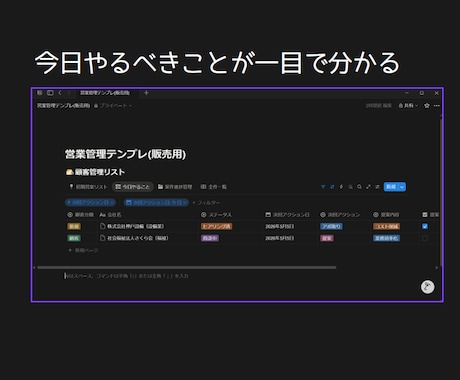Toggle the sidebar panel icon in title bar
The width and height of the screenshot is (460, 380).
point(50,93)
